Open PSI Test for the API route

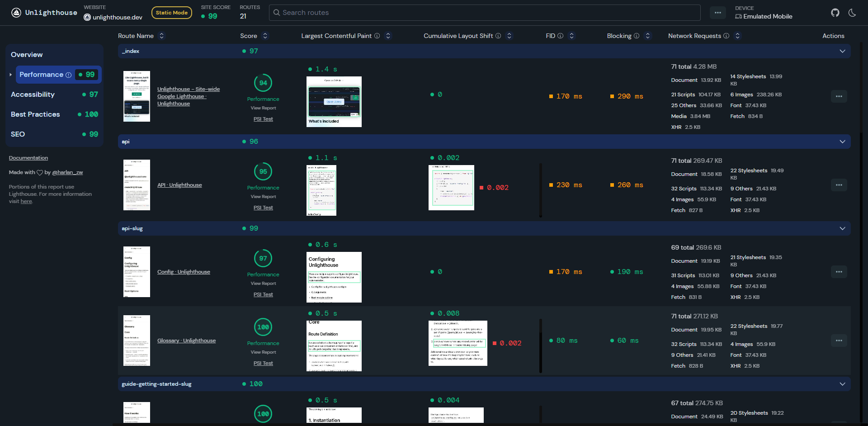(263, 208)
